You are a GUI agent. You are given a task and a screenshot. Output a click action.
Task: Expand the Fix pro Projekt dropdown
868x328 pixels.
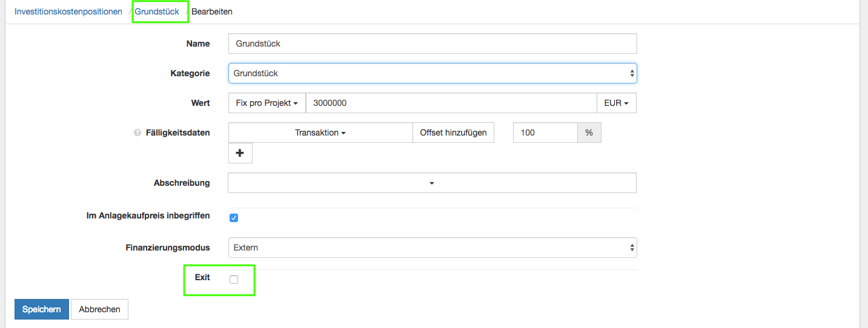point(267,103)
